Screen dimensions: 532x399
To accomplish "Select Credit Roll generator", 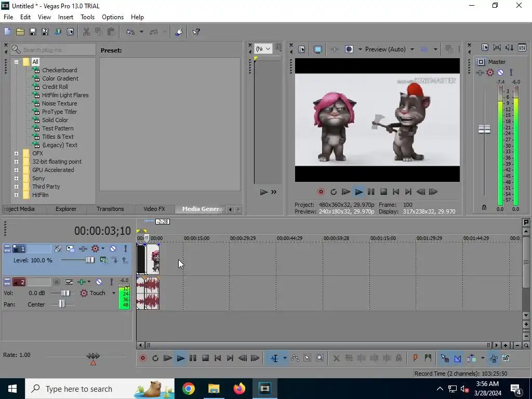I will [x=55, y=87].
